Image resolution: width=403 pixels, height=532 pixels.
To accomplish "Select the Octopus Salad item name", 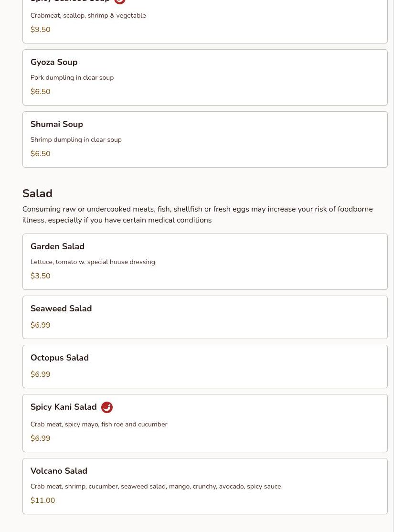I will [x=60, y=358].
